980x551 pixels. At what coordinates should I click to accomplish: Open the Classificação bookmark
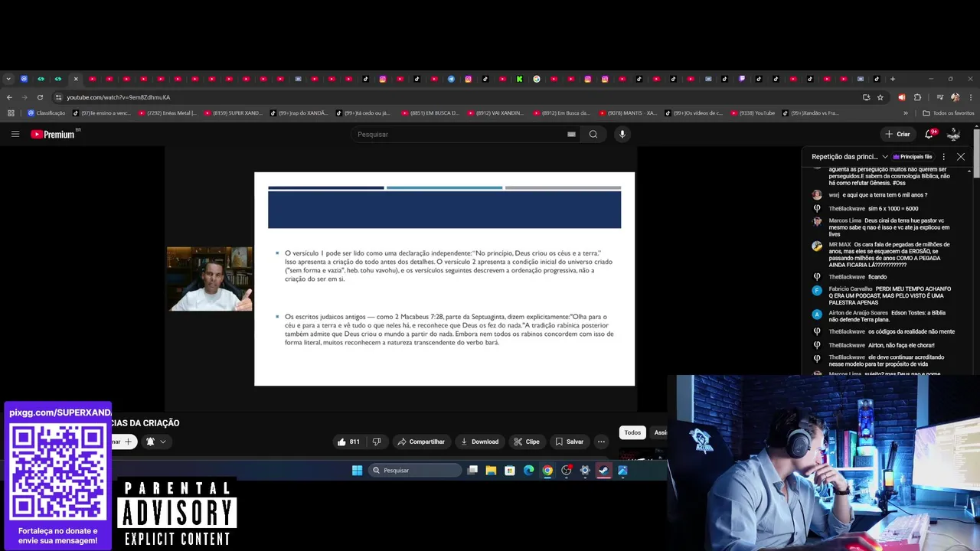click(x=46, y=113)
